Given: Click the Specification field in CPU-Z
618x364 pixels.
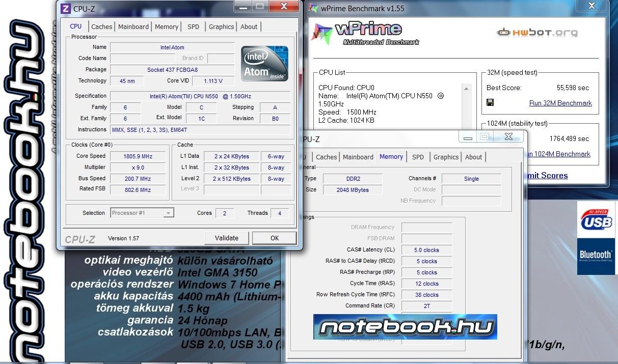Looking at the screenshot, I should pyautogui.click(x=200, y=96).
